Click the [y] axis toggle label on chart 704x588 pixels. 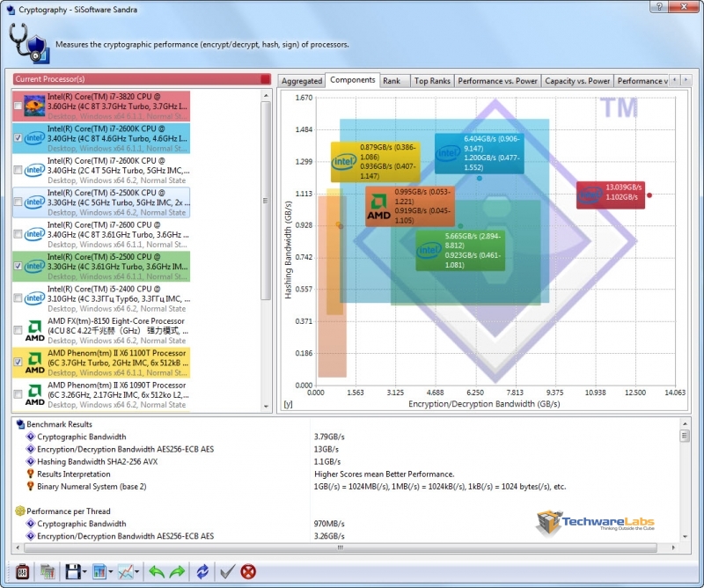click(x=289, y=404)
